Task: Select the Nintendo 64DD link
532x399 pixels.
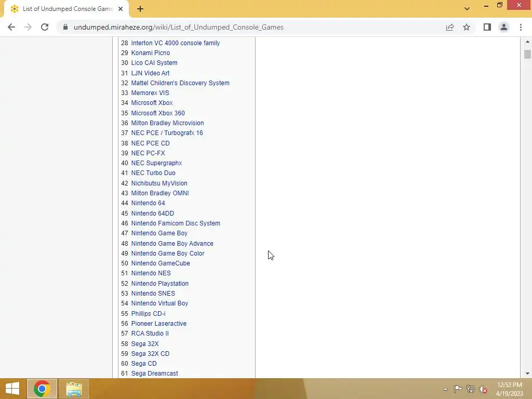Action: click(x=152, y=214)
